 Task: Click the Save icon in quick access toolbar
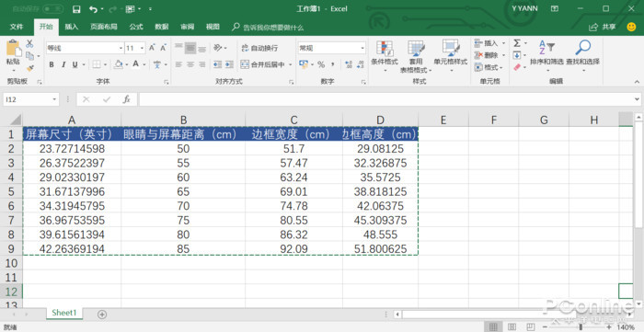(76, 9)
